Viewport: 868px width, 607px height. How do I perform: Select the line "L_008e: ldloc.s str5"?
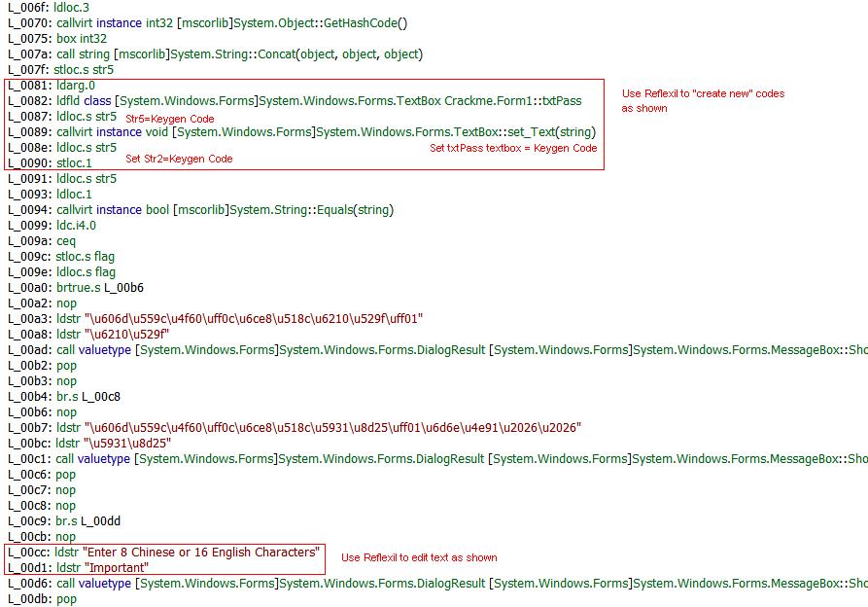(x=62, y=147)
